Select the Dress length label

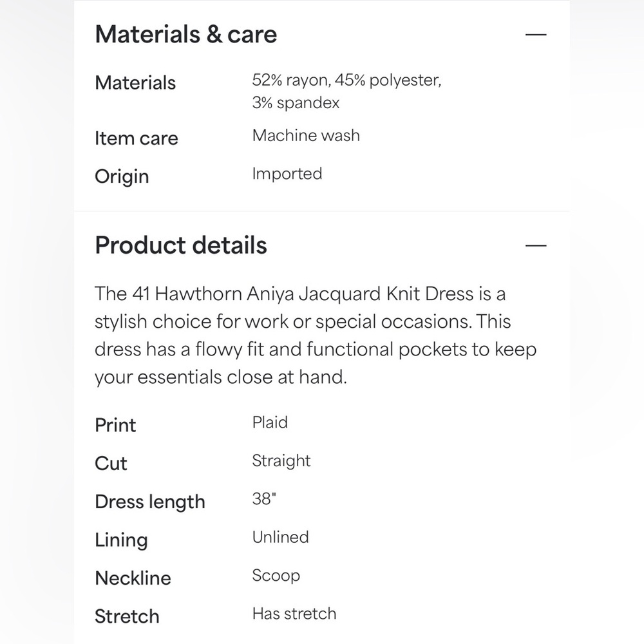coord(150,502)
